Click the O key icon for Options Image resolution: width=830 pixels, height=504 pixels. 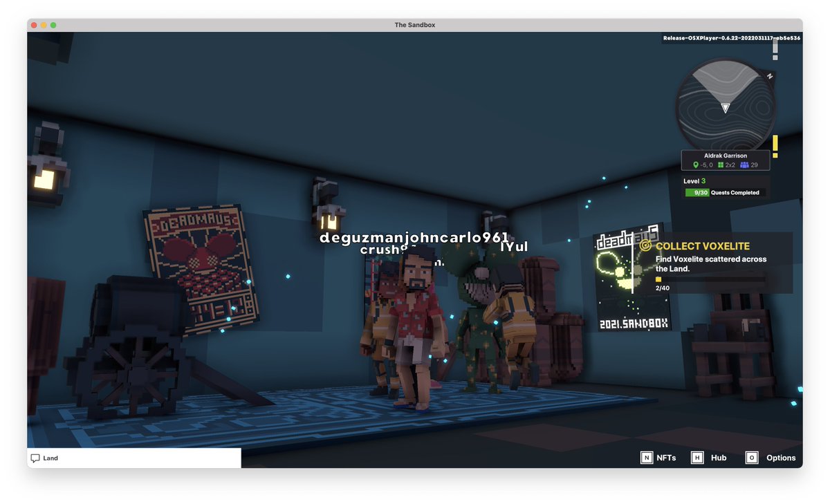pyautogui.click(x=751, y=458)
